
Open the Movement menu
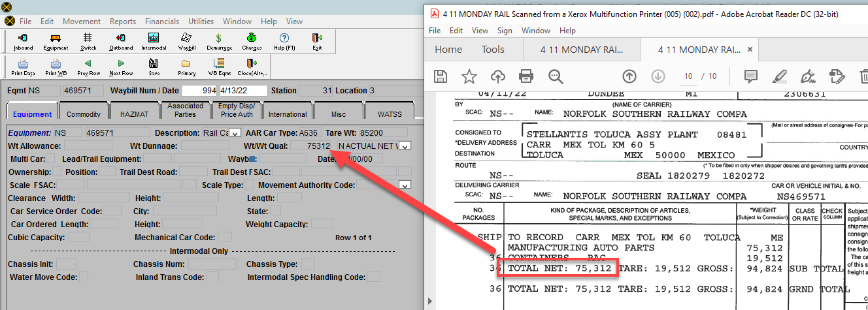pyautogui.click(x=82, y=21)
